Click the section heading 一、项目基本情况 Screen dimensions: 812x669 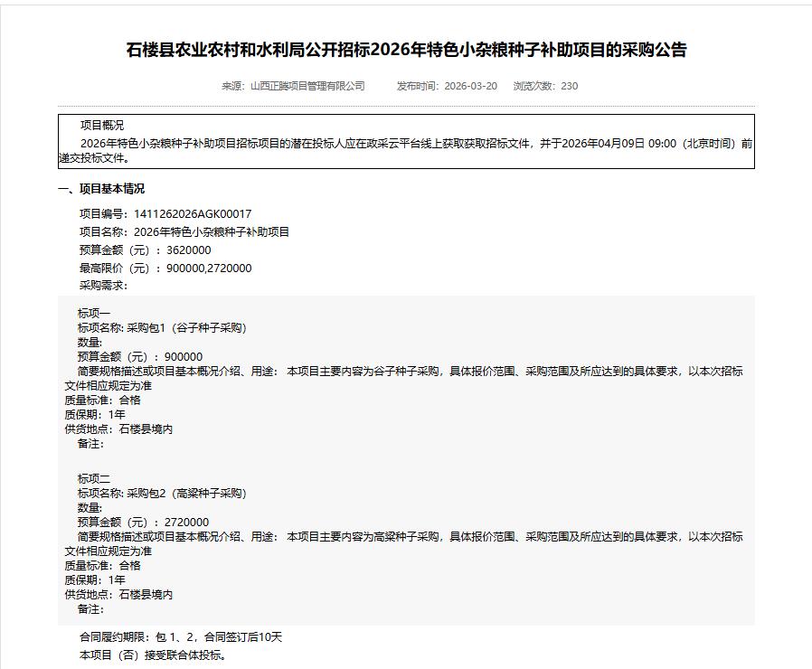tap(101, 189)
